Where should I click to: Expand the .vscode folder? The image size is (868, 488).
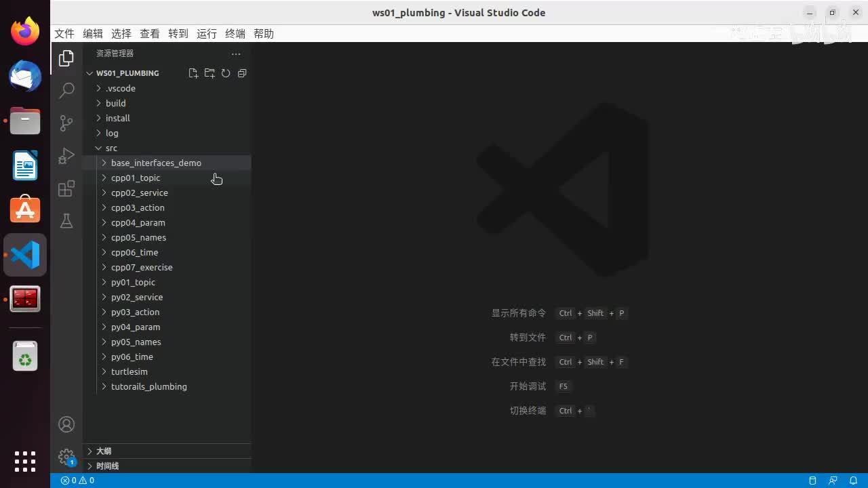[167, 88]
